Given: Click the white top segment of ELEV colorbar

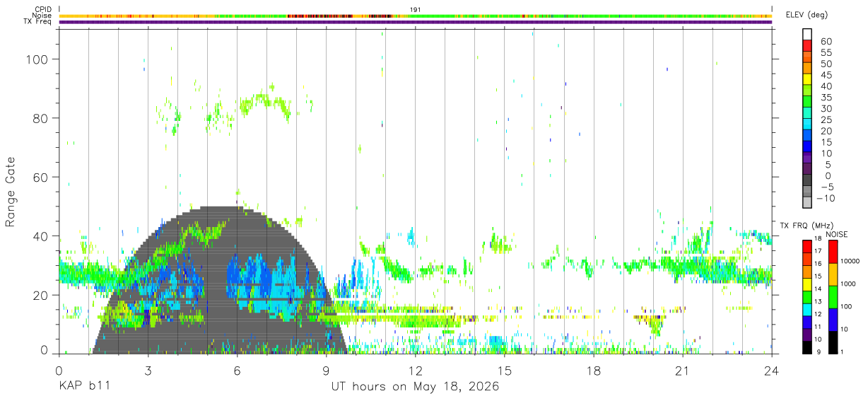Looking at the screenshot, I should (x=807, y=35).
